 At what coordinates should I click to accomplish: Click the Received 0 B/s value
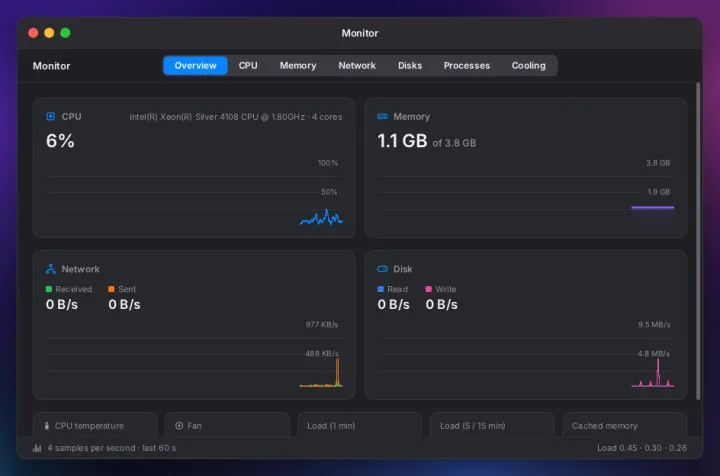tap(62, 304)
